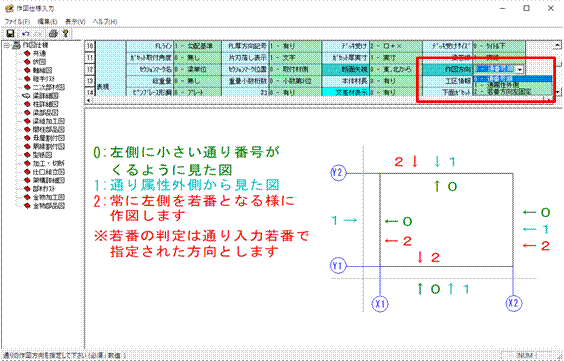This screenshot has height=361, width=564.
Task: Click the 断面外視 parameter label cell
Action: (x=346, y=69)
